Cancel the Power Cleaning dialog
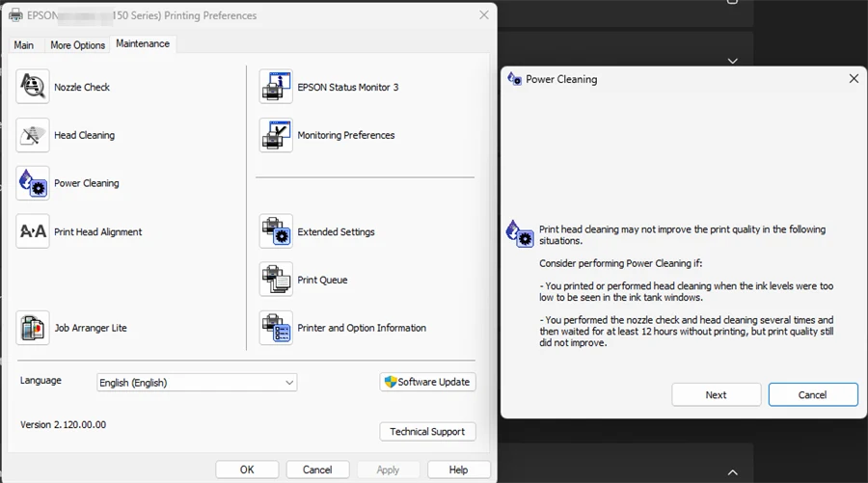The height and width of the screenshot is (483, 868). point(813,395)
